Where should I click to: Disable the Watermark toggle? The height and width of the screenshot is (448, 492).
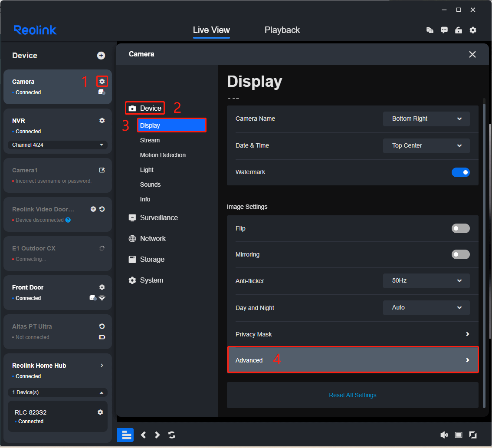(460, 172)
